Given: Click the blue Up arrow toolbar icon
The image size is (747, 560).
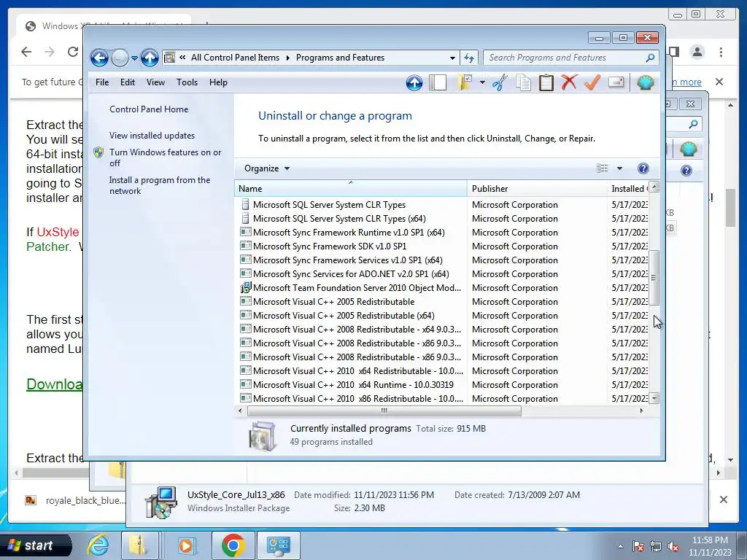Looking at the screenshot, I should [x=414, y=83].
